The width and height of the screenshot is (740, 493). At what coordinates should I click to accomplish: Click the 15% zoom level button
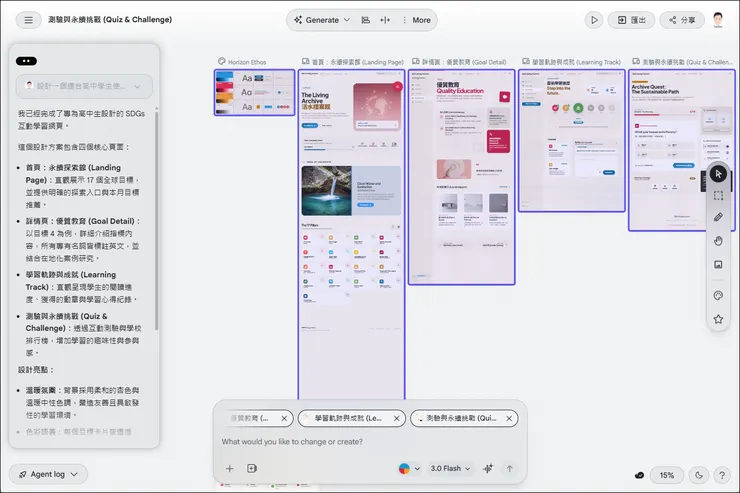666,475
